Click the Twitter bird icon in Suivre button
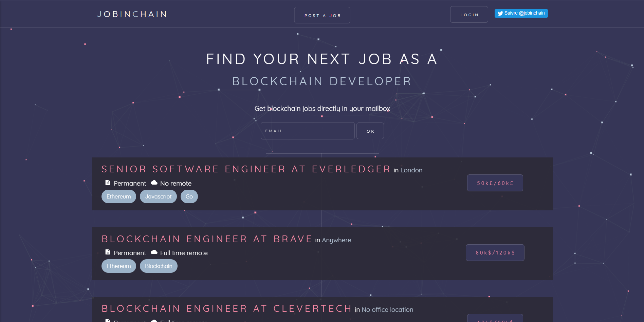The height and width of the screenshot is (322, 644). click(500, 13)
